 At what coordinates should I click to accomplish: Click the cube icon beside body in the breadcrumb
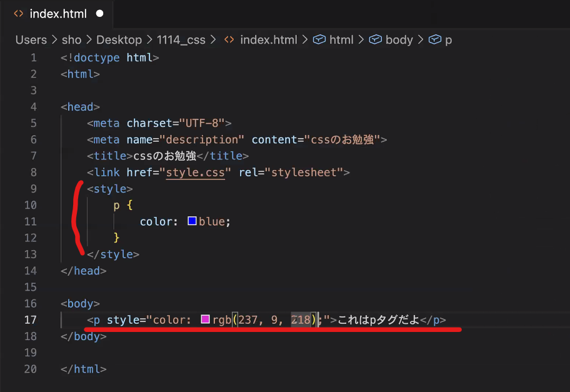coord(376,39)
